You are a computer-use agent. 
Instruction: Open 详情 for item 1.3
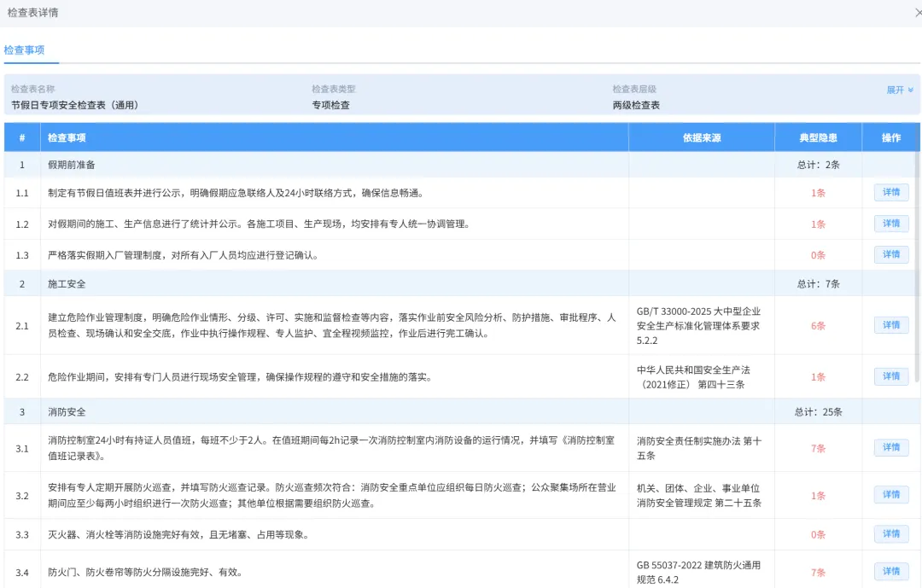tap(890, 254)
